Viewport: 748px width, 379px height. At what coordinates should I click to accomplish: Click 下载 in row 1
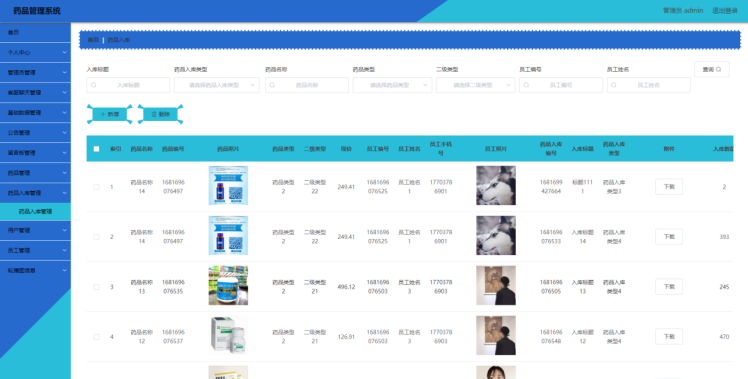click(669, 187)
